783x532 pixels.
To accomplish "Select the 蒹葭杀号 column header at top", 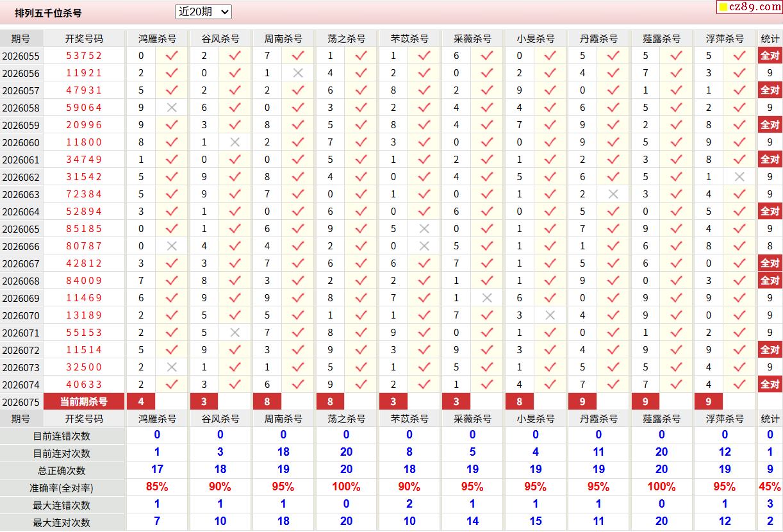I will [x=661, y=38].
